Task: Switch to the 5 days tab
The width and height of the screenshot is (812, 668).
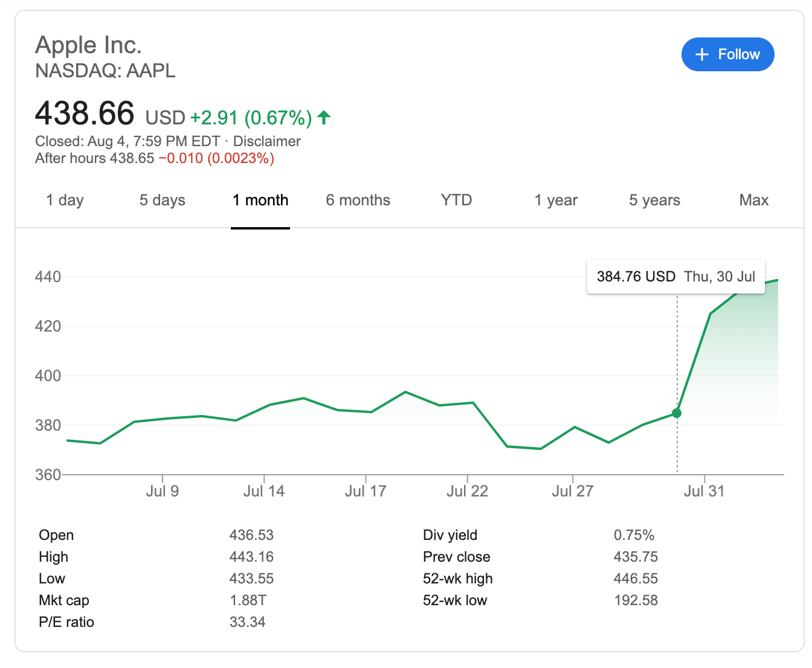Action: pos(162,201)
